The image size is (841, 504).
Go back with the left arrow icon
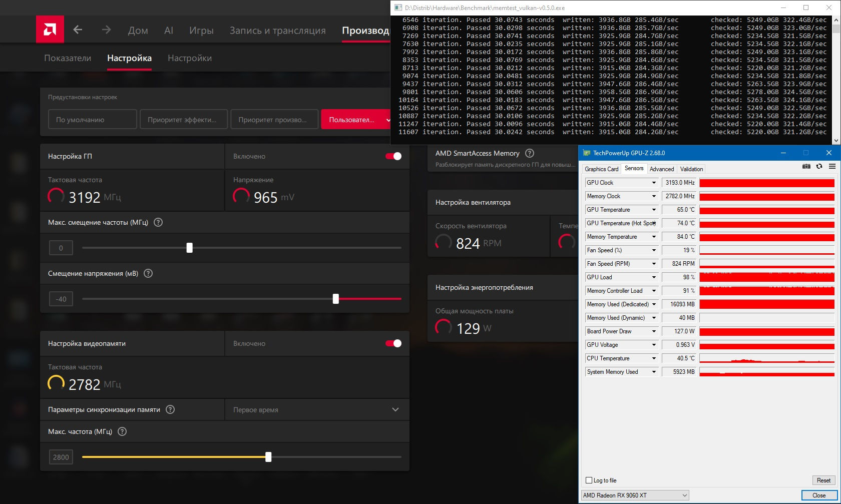78,30
